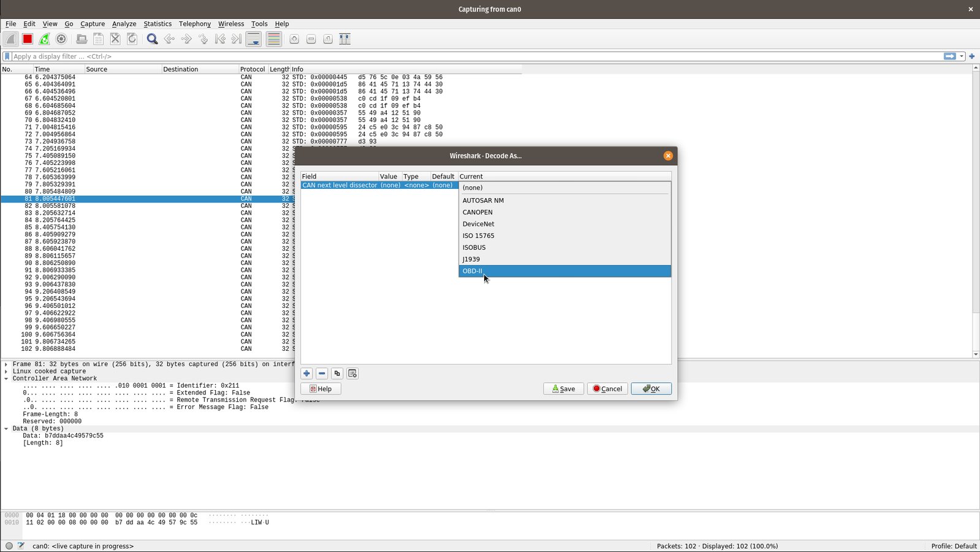Click the capture file properties status icon
Screen dimensions: 980x552
tap(21, 546)
